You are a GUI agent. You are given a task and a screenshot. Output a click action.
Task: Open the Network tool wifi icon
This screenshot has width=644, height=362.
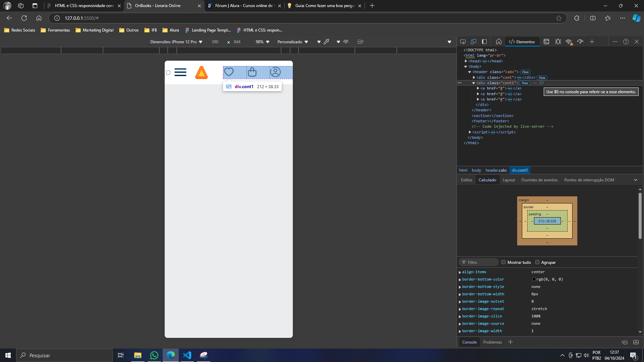click(569, 42)
